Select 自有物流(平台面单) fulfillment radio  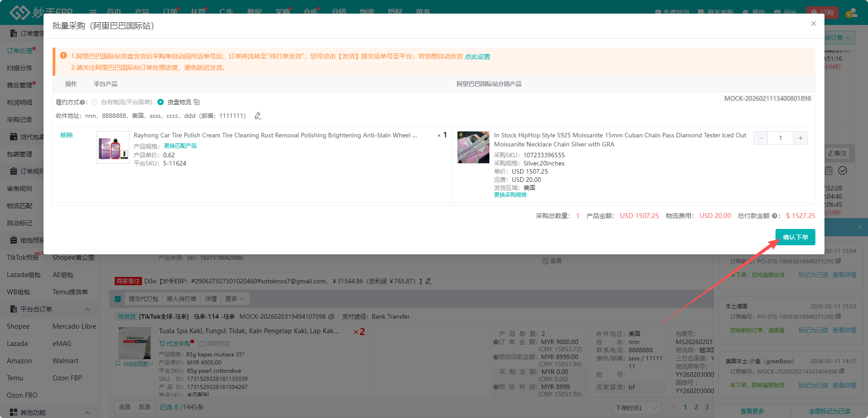tap(94, 102)
